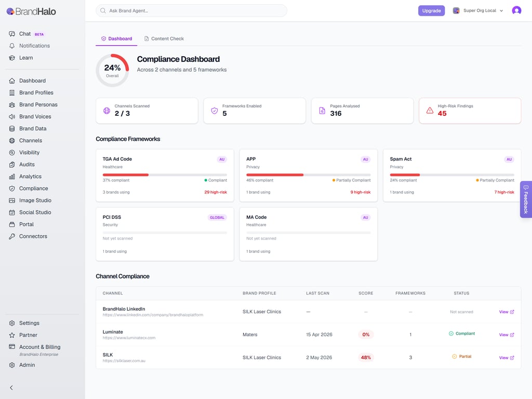The width and height of the screenshot is (532, 399).
Task: Click the SILK 48% score badge
Action: [x=366, y=357]
